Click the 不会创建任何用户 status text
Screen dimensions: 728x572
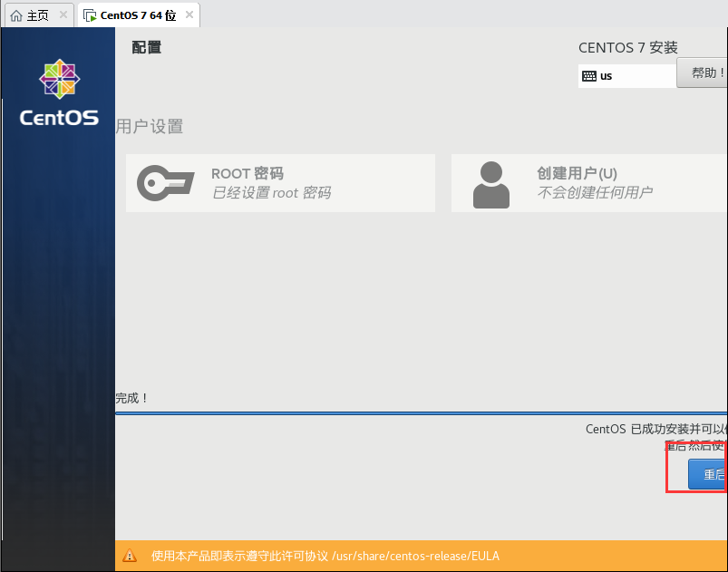click(x=596, y=192)
